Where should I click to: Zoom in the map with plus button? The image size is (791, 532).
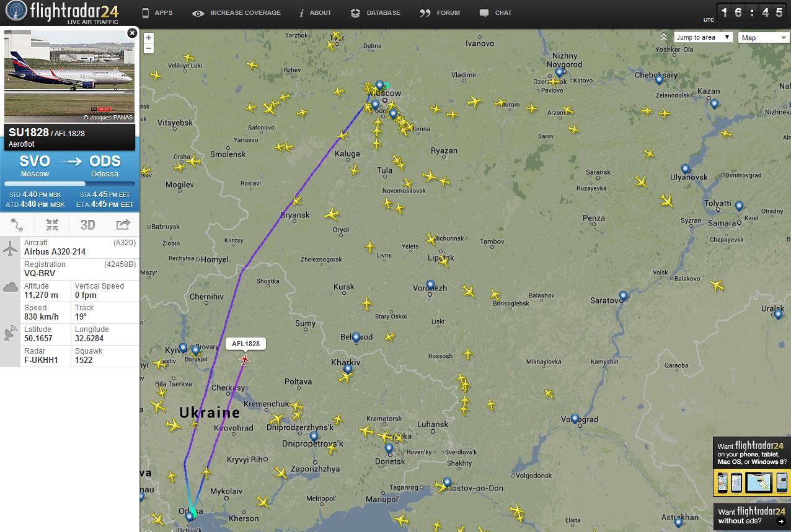point(149,38)
